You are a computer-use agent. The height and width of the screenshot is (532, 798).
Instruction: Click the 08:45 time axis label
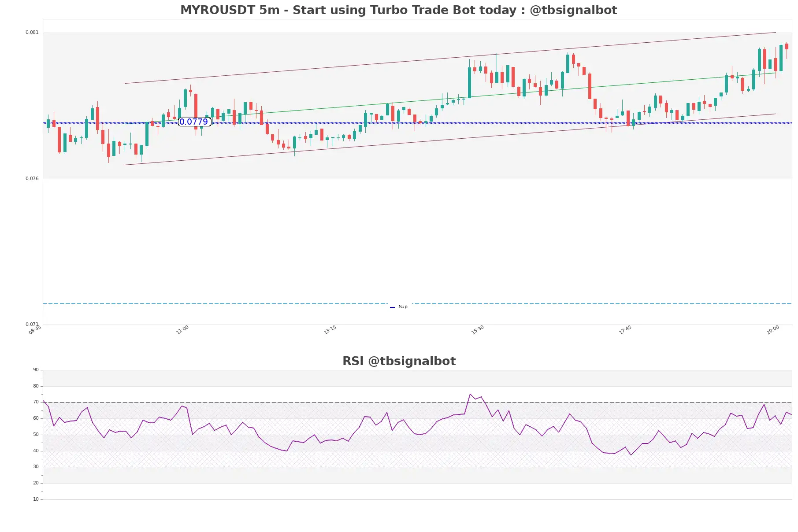[35, 330]
